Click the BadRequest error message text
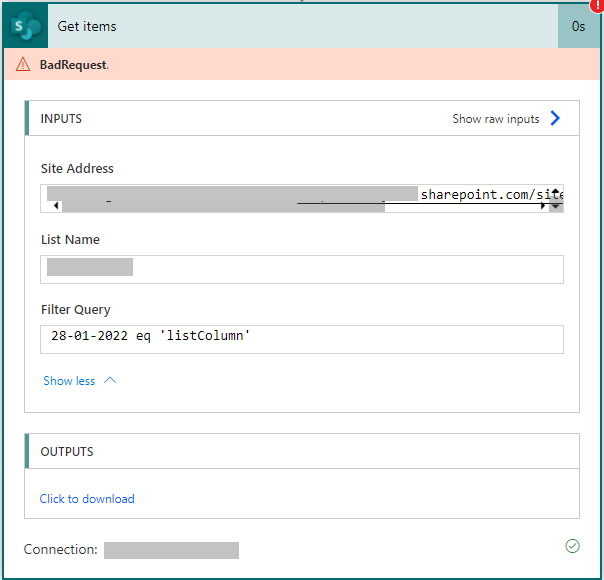The image size is (604, 580). (x=74, y=65)
